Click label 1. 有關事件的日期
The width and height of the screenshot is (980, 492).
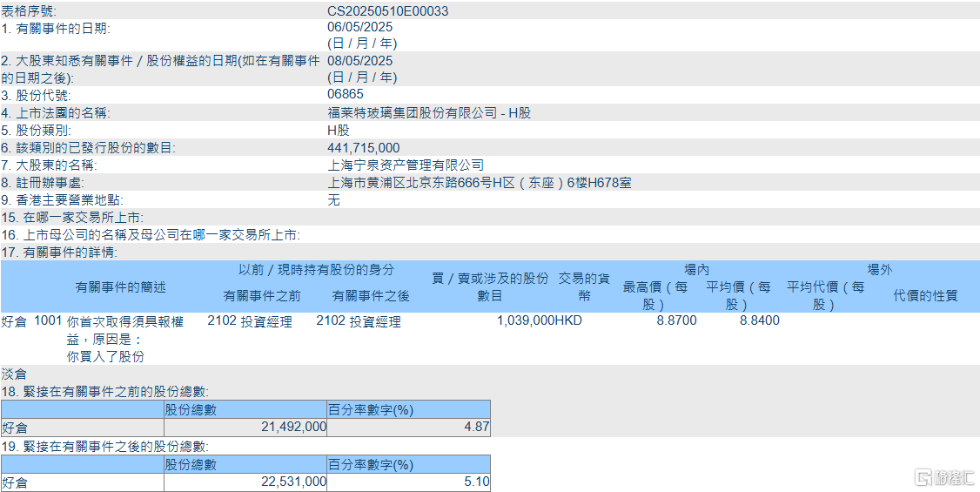57,28
